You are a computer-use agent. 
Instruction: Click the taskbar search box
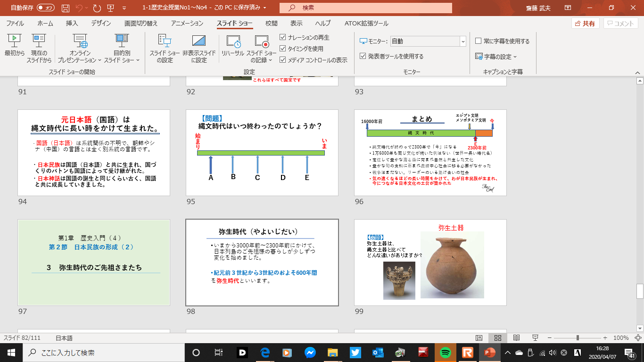[x=103, y=353]
